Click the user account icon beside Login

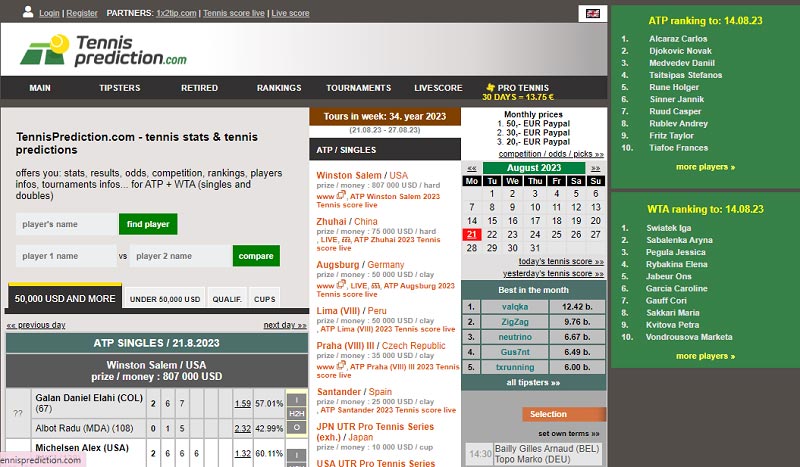(28, 12)
